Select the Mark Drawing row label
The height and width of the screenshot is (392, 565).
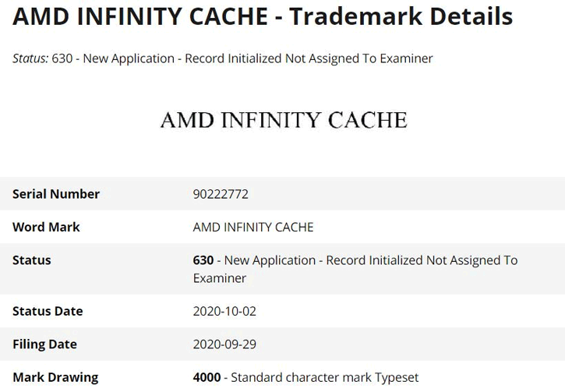point(55,377)
